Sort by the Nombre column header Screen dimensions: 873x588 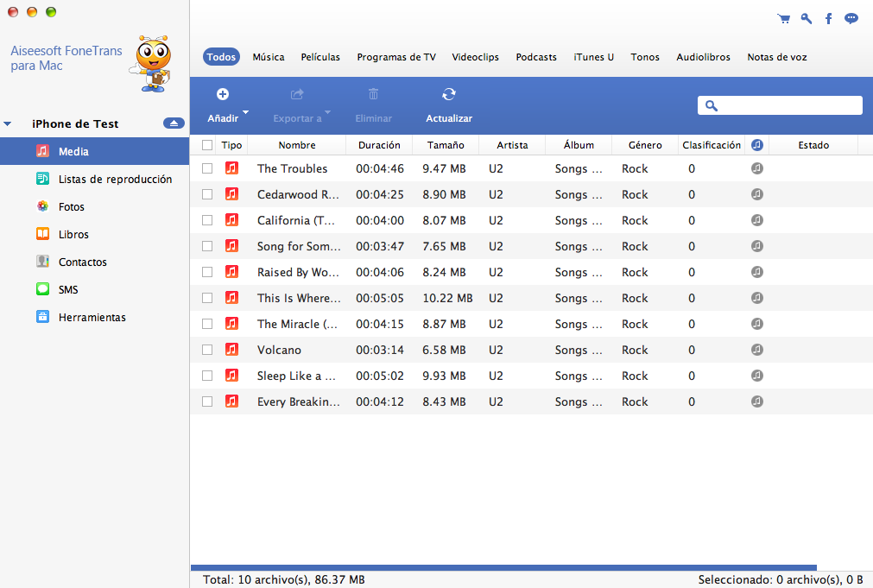297,145
